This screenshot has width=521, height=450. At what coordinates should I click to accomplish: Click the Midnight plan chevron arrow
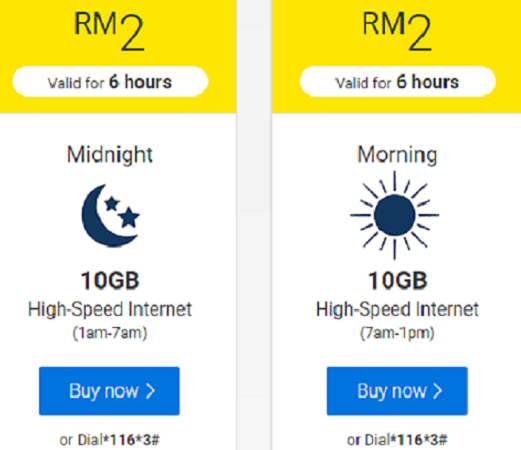151,391
